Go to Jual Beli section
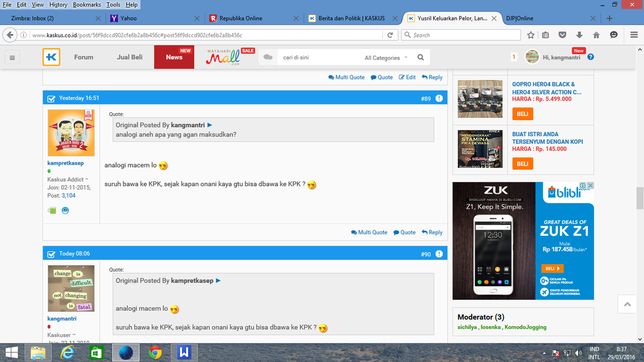Viewport: 644px width, 362px height. [x=130, y=57]
